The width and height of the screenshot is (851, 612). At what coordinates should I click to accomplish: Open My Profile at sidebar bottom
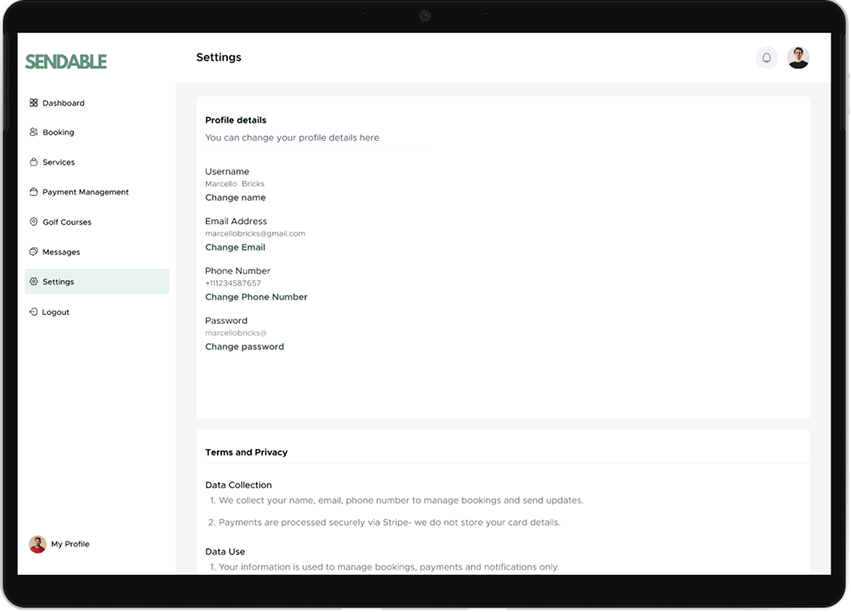click(70, 544)
